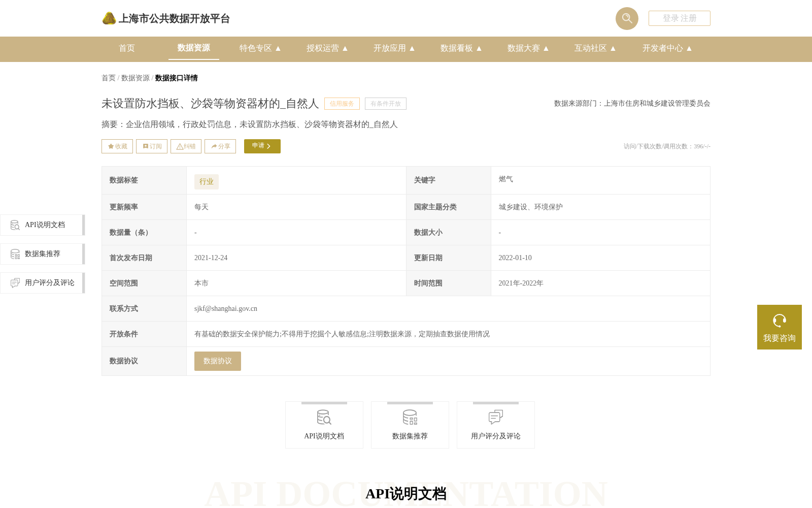
Task: Click the 申请 apply button
Action: click(262, 146)
